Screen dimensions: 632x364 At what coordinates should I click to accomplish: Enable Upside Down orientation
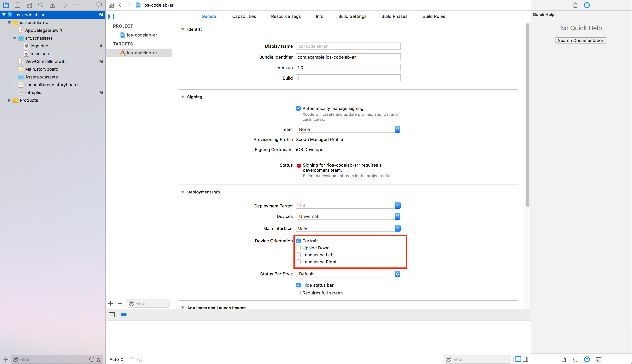298,248
